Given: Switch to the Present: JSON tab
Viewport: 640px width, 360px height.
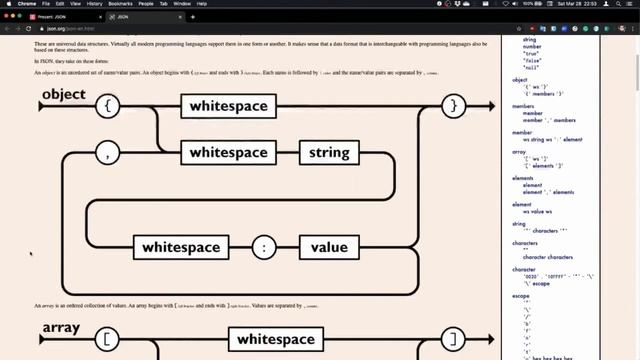Looking at the screenshot, I should (x=65, y=17).
